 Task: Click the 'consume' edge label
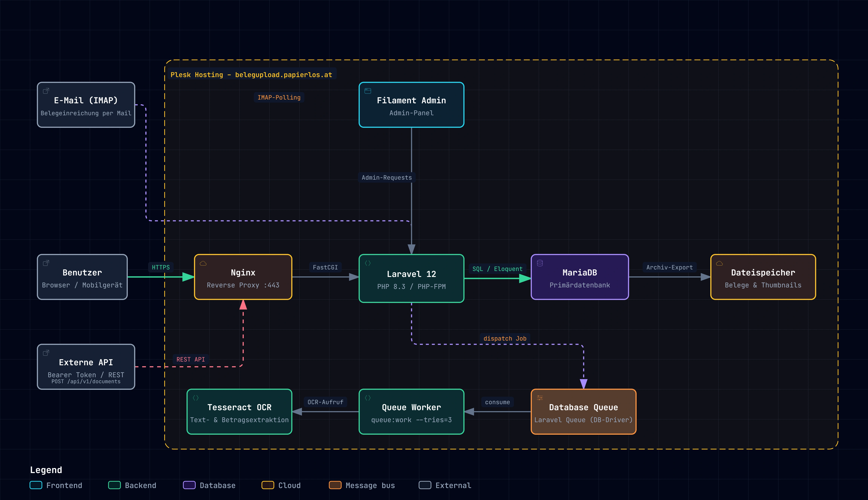coord(497,402)
